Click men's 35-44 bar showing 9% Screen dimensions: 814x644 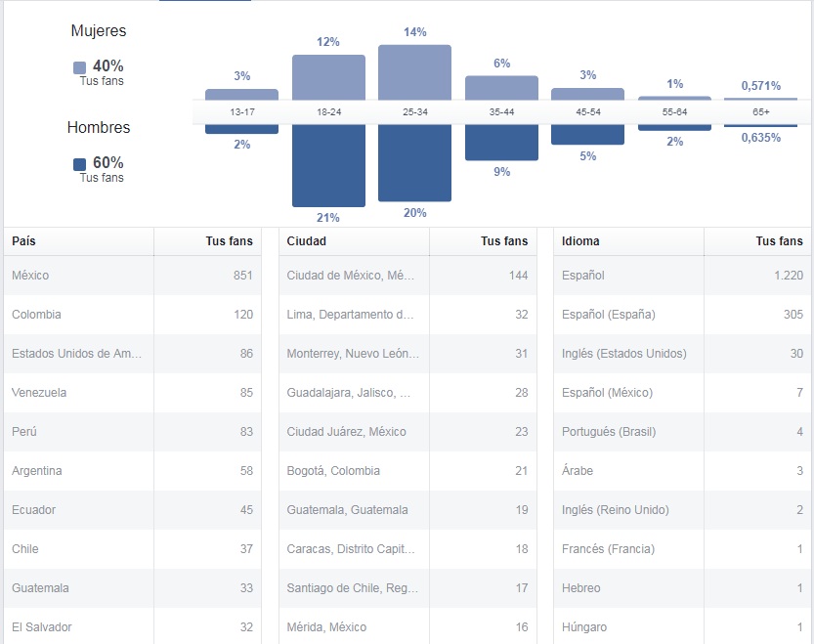point(501,143)
